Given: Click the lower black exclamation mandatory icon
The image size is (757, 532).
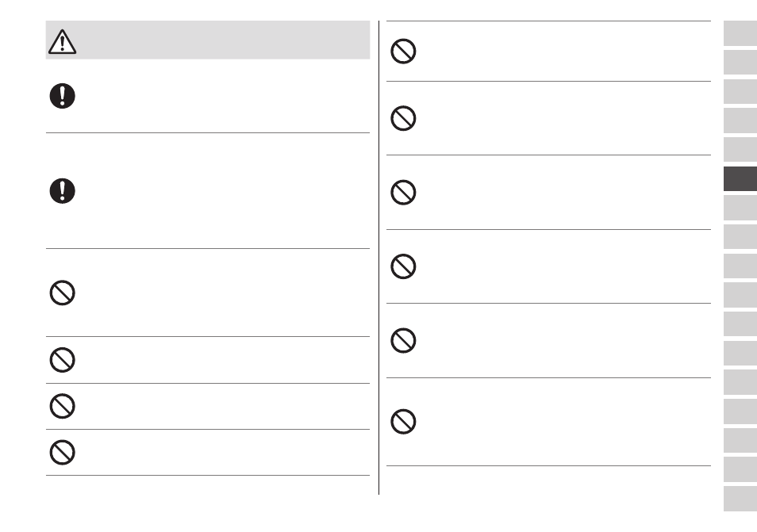Looking at the screenshot, I should (62, 191).
